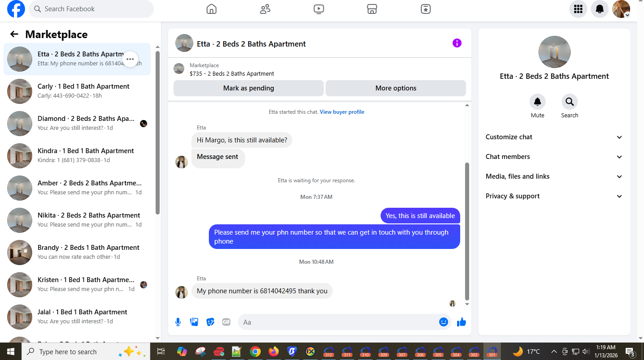Image resolution: width=644 pixels, height=360 pixels.
Task: Open the three-dots options for Etta conversation
Action: 130,59
